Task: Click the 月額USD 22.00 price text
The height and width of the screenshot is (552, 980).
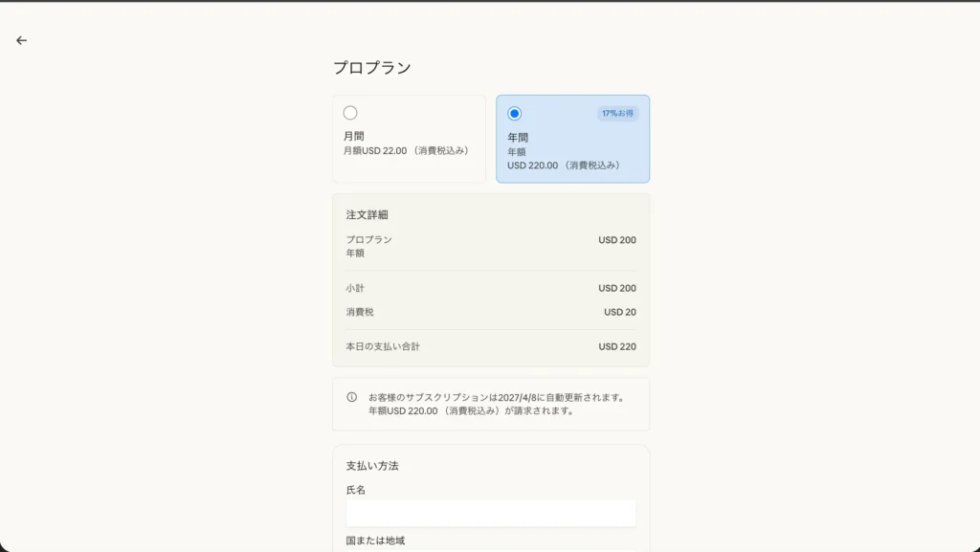Action: tap(407, 151)
